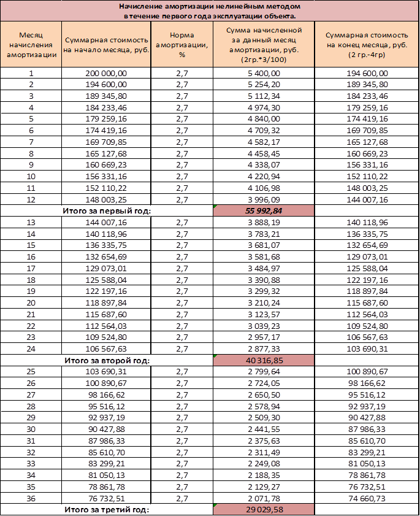This screenshot has width=420, height=516.
Task: Select the 200 000,00 starting value cell
Action: [106, 73]
